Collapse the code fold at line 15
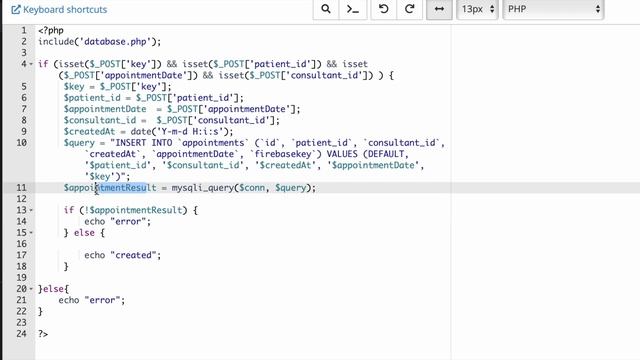Image resolution: width=640 pixels, height=360 pixels. click(x=31, y=233)
